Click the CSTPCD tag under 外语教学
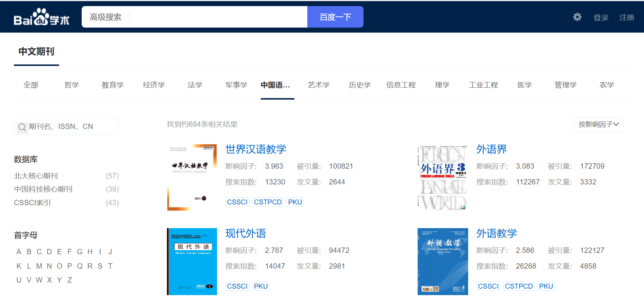 pos(518,286)
